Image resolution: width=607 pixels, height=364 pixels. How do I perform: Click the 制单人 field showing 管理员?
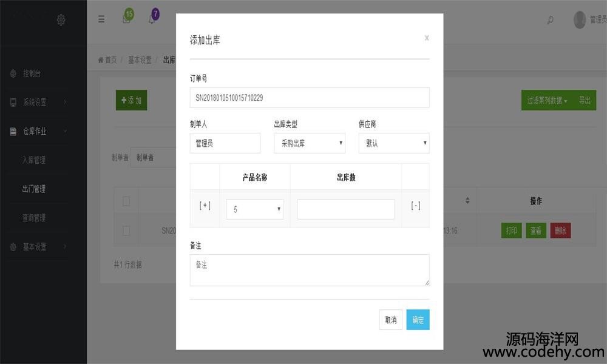(x=225, y=143)
